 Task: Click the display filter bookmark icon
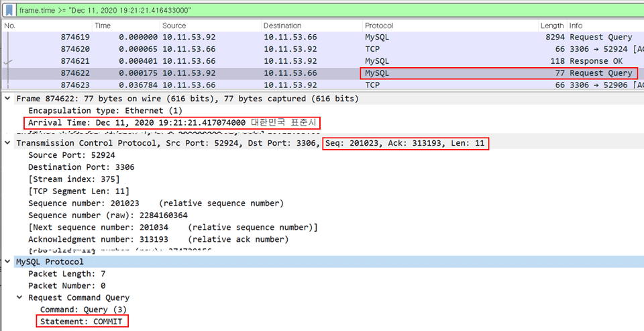10,10
